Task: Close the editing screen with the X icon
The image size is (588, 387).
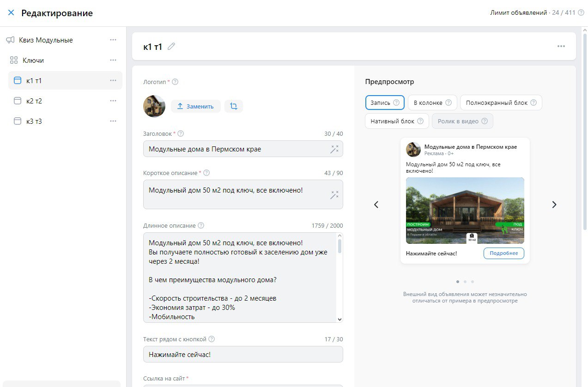Action: pyautogui.click(x=11, y=13)
